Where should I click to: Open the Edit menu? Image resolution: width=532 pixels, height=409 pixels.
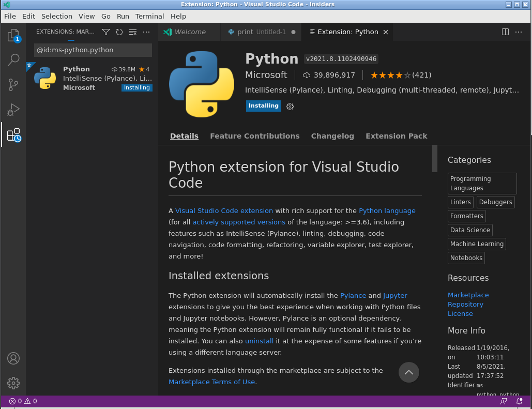pos(28,17)
